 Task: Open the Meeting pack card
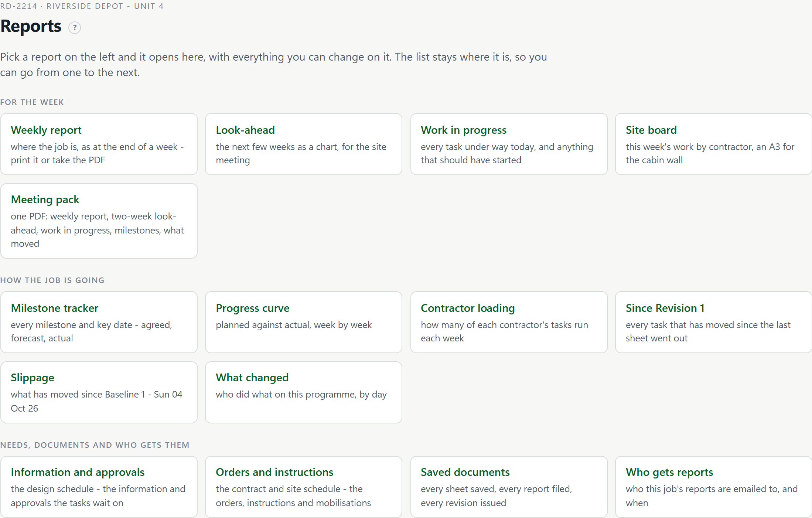tap(99, 221)
